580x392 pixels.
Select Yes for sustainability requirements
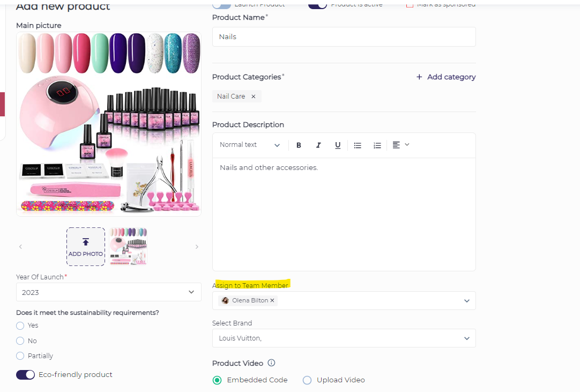click(x=20, y=326)
